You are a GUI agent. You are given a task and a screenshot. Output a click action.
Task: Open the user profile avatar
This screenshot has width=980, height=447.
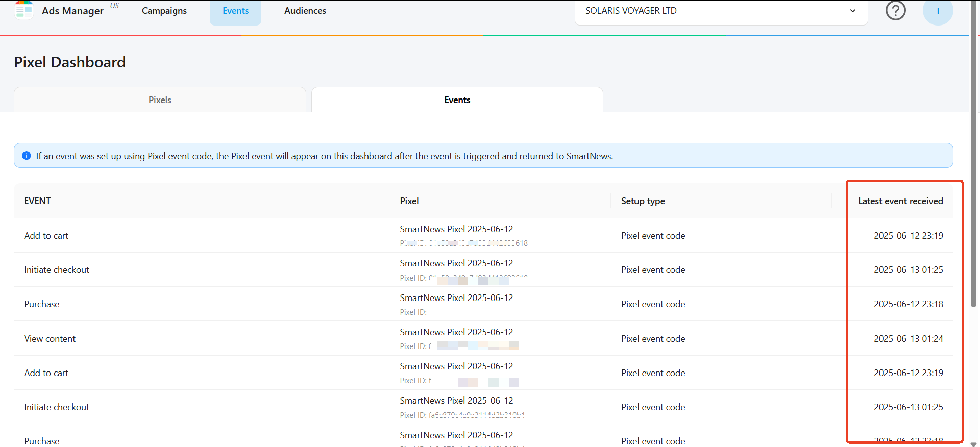pos(938,11)
